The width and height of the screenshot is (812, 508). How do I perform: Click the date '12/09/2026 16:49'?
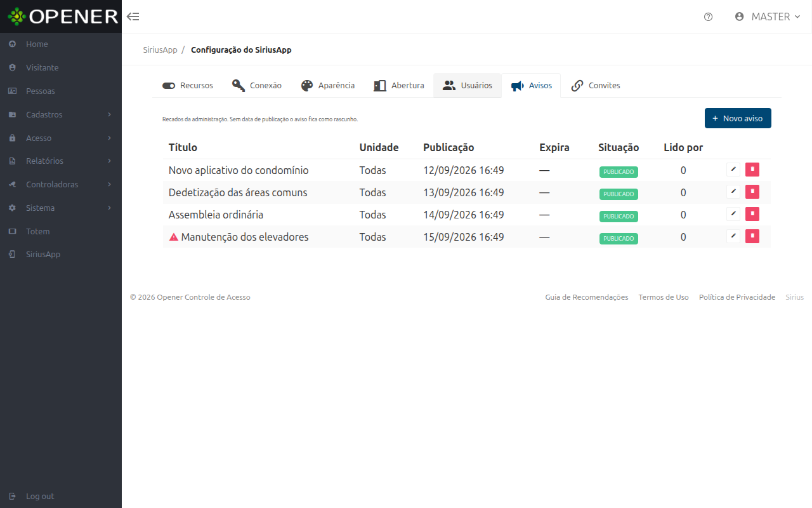[464, 170]
